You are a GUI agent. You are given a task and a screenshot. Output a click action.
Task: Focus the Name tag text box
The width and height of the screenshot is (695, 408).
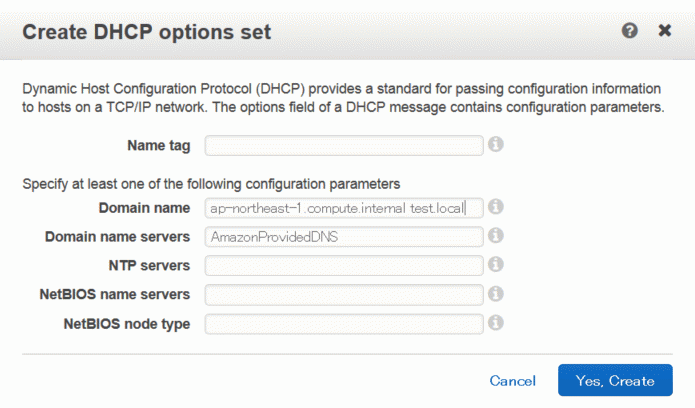[x=344, y=145]
